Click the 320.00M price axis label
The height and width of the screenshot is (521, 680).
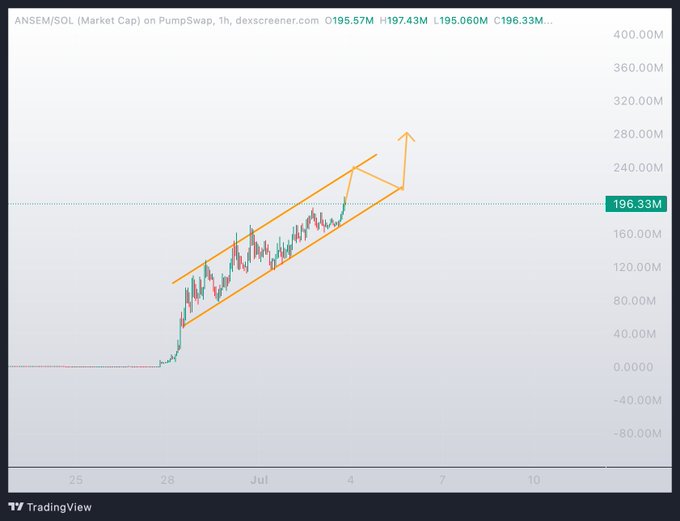tap(638, 101)
